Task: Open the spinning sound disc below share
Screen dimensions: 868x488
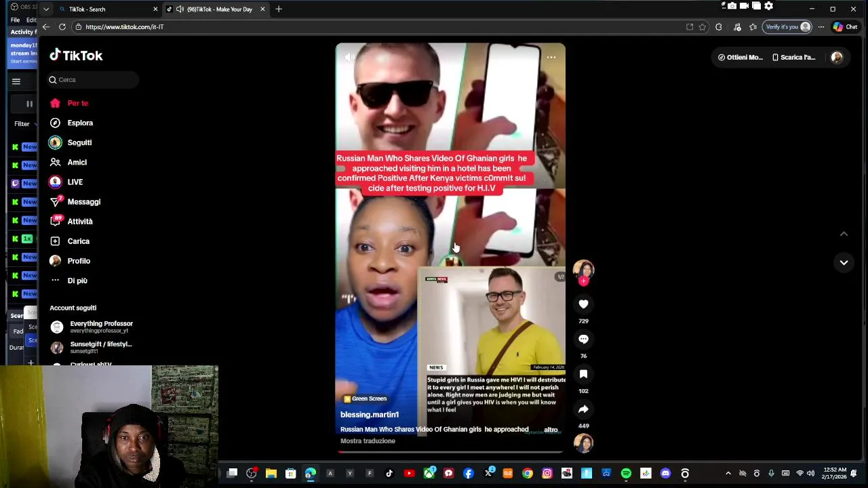Action: click(x=583, y=443)
